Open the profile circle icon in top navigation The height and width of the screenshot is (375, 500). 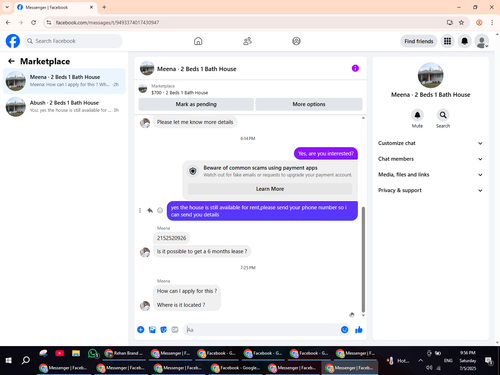[296, 41]
